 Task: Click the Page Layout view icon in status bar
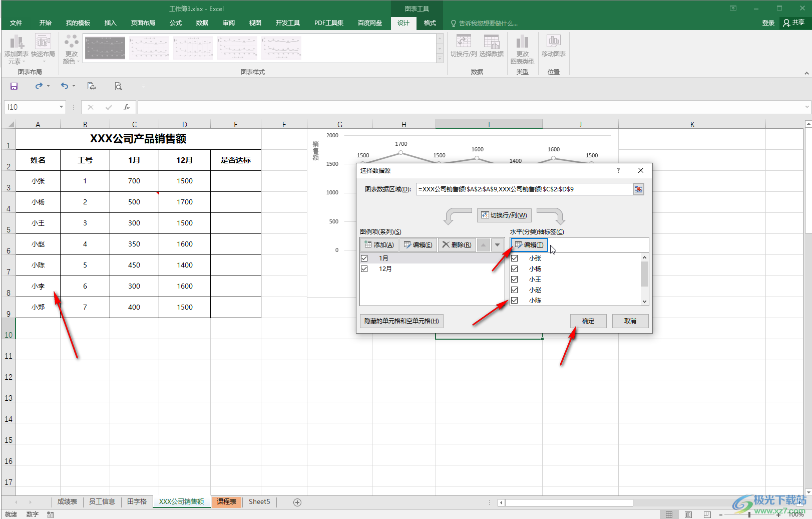click(688, 514)
